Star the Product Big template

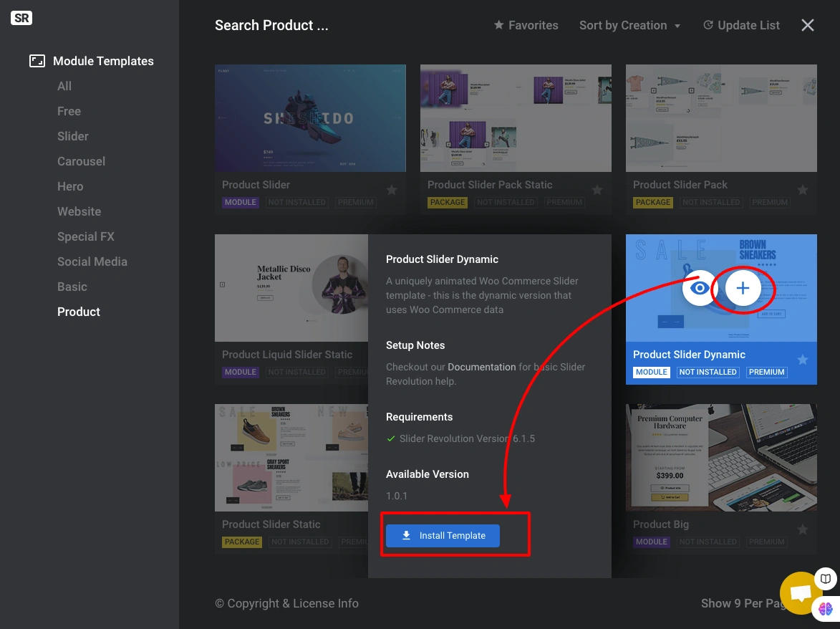tap(803, 529)
